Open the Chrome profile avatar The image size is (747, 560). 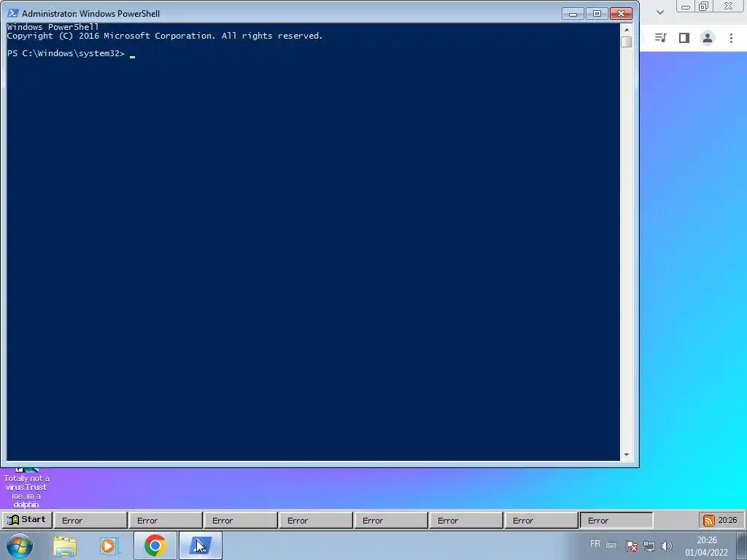pos(708,38)
